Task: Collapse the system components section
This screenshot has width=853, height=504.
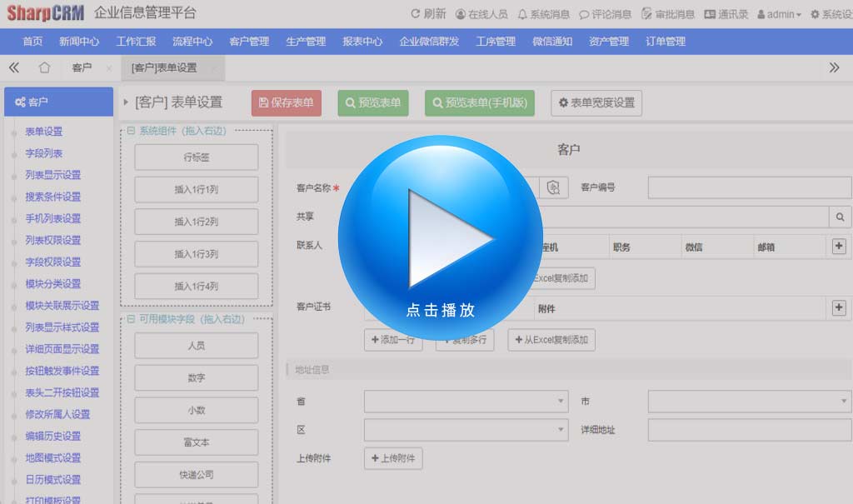Action: click(x=131, y=131)
